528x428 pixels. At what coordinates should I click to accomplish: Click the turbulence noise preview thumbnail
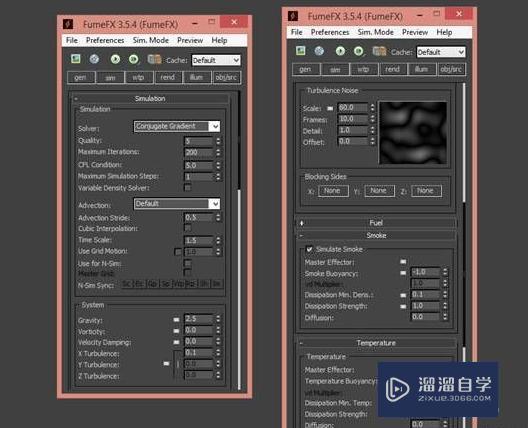coord(413,133)
